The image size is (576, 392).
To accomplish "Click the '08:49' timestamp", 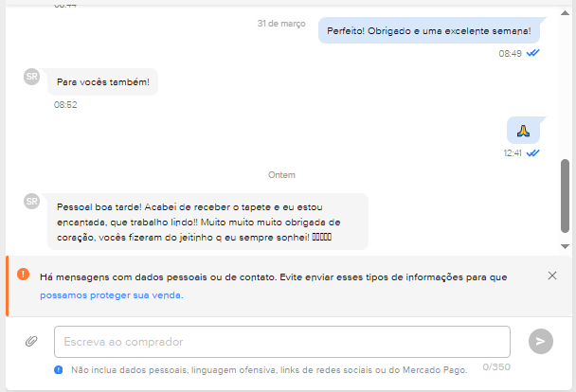I will [x=510, y=54].
